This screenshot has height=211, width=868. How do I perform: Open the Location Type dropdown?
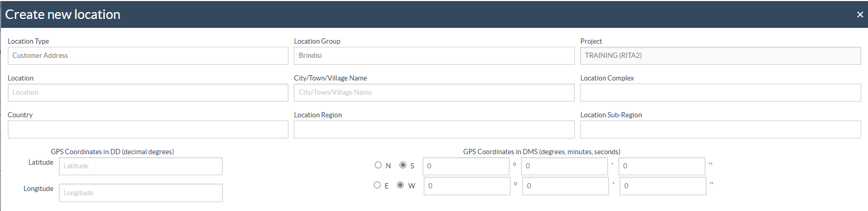(x=148, y=56)
